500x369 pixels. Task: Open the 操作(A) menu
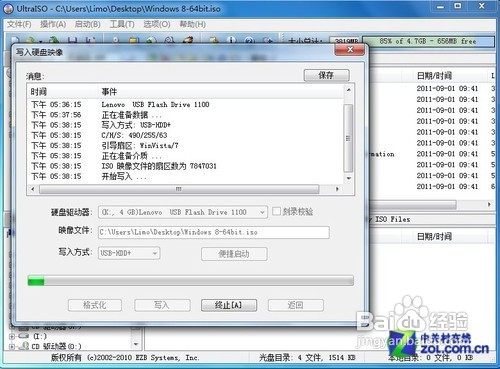53,24
